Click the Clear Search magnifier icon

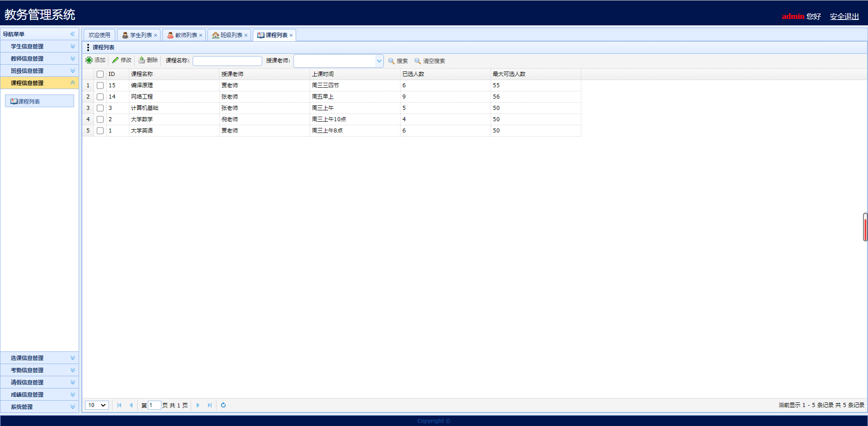coord(418,61)
